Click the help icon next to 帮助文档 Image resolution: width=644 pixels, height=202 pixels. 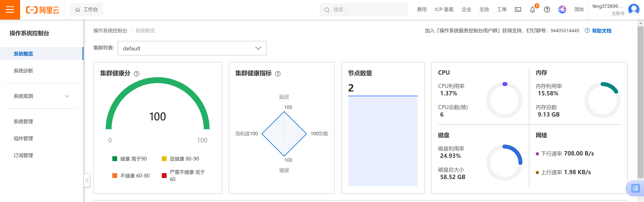point(587,30)
